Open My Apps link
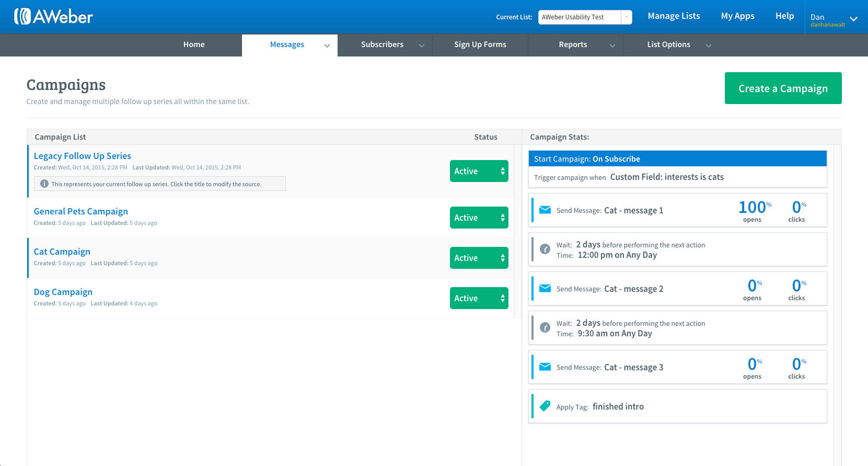The image size is (868, 466). 737,16
